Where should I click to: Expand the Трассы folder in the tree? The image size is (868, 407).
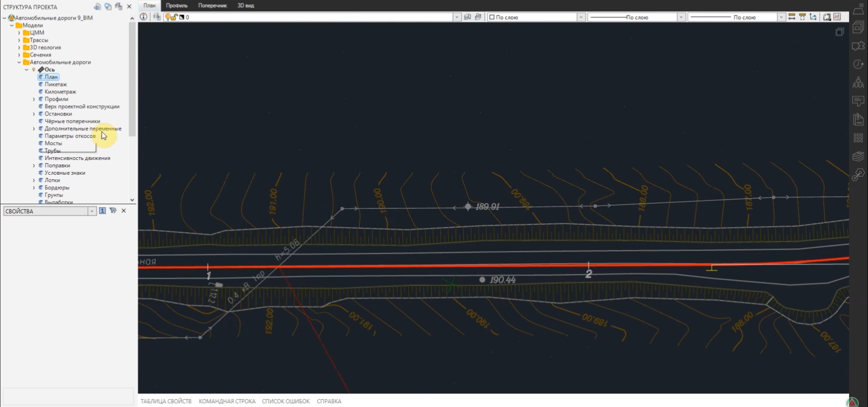[19, 40]
